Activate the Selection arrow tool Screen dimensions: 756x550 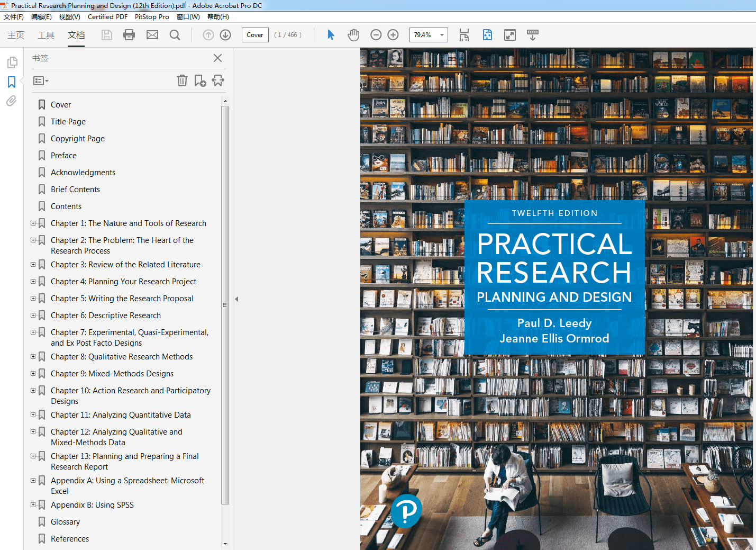click(330, 35)
